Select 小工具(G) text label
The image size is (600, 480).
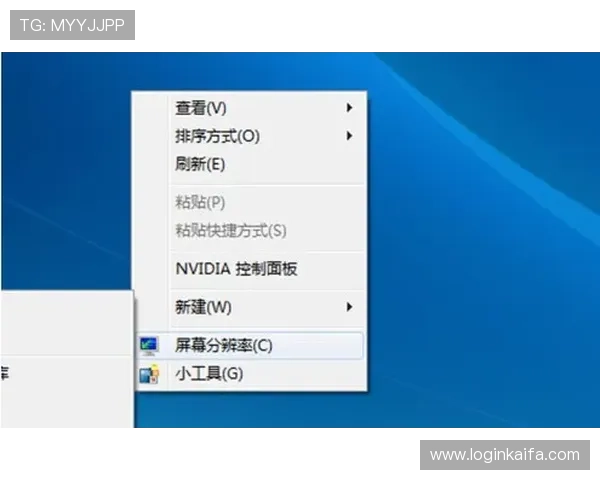[x=209, y=374]
